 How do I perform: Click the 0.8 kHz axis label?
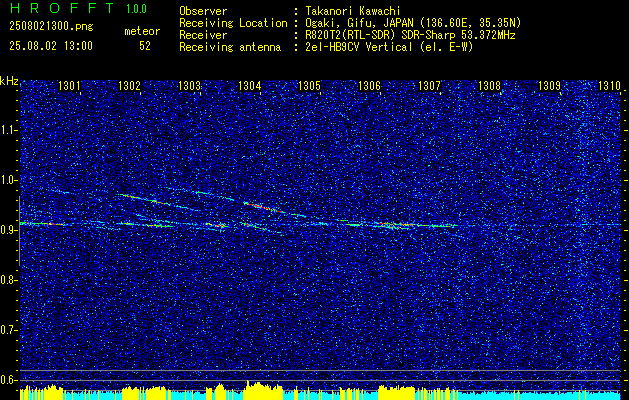coord(8,280)
